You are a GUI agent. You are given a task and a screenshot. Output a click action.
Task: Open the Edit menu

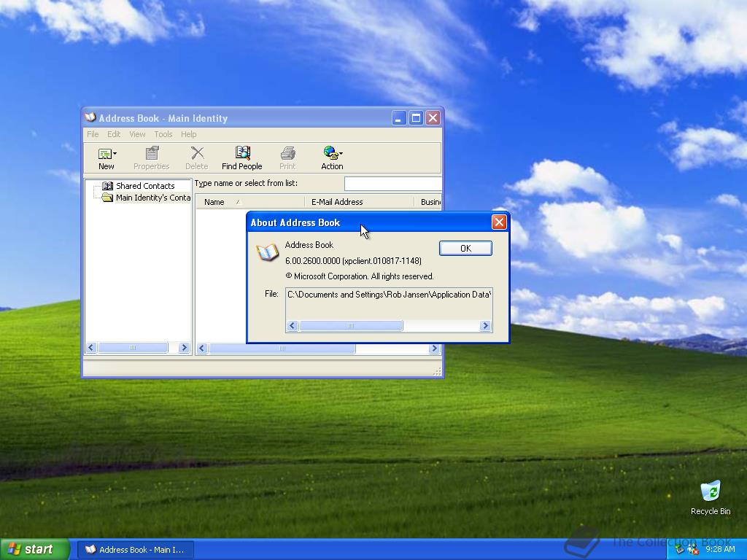tap(114, 134)
